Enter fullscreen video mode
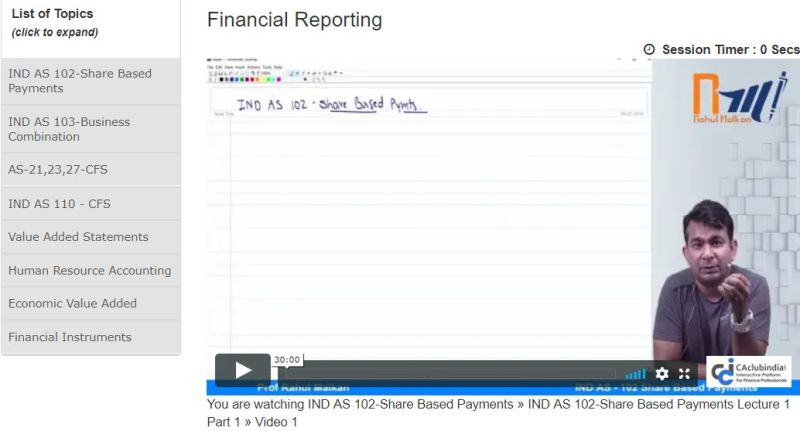Viewport: 800px width, 431px height. click(x=685, y=374)
